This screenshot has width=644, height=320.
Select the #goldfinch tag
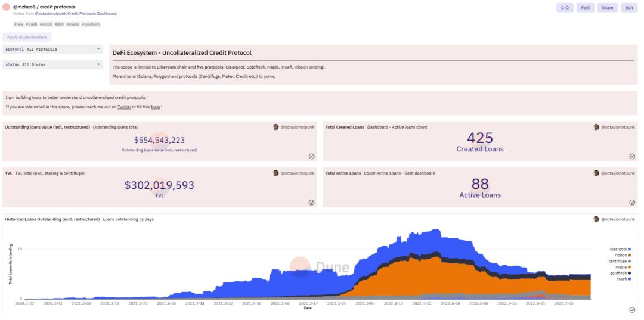click(x=91, y=24)
